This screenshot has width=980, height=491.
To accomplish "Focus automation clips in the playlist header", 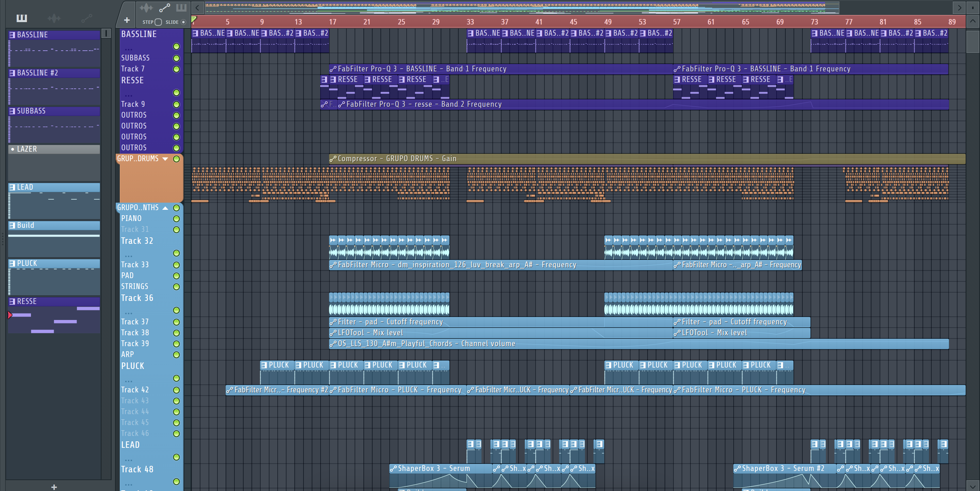I will 164,7.
